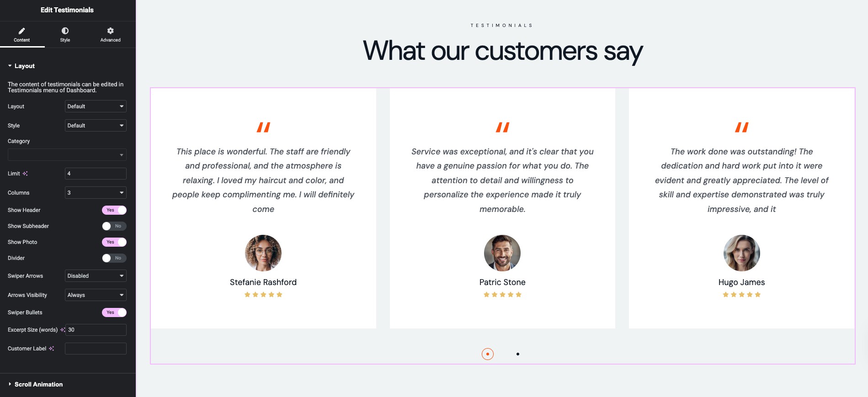Expand the Scroll Animation section

pos(38,384)
